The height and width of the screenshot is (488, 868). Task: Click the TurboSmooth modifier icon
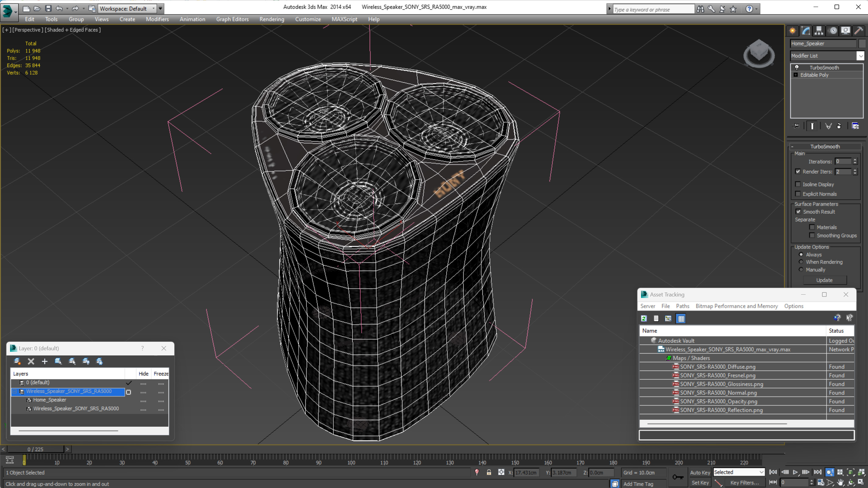point(797,67)
